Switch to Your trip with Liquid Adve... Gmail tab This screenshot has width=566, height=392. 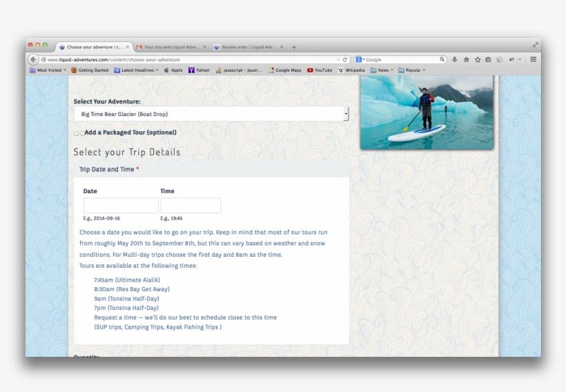pyautogui.click(x=170, y=47)
